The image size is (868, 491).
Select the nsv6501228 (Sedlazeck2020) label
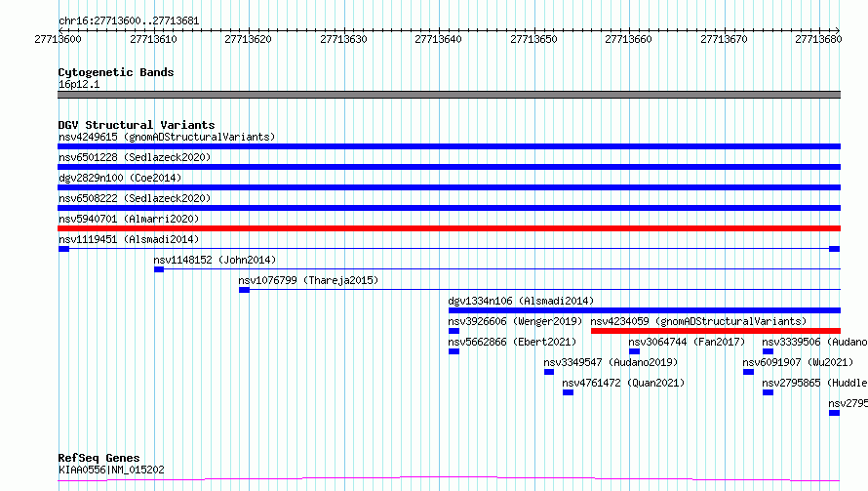click(135, 157)
